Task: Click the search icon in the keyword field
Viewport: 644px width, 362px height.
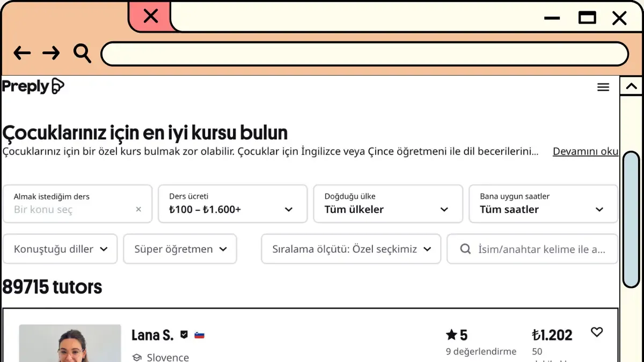Action: click(466, 249)
